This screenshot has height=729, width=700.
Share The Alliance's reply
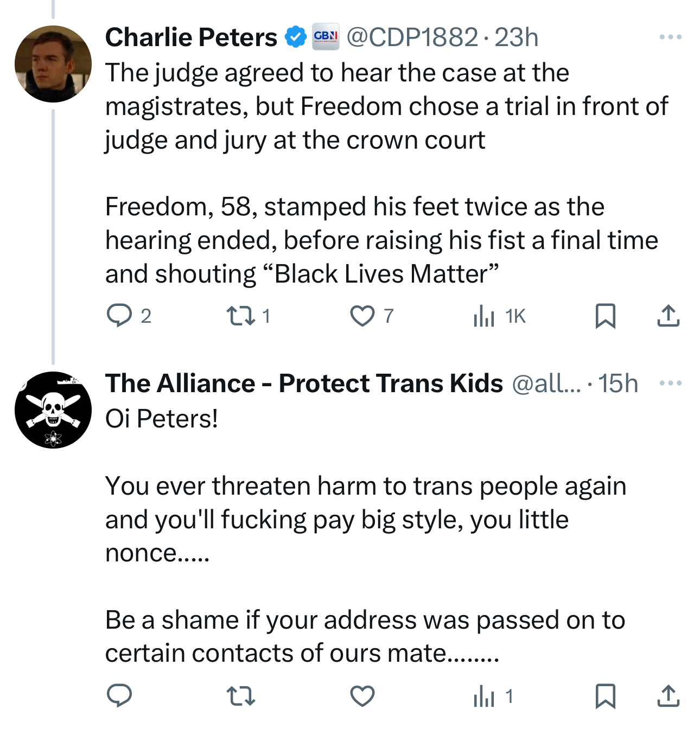coord(668,696)
